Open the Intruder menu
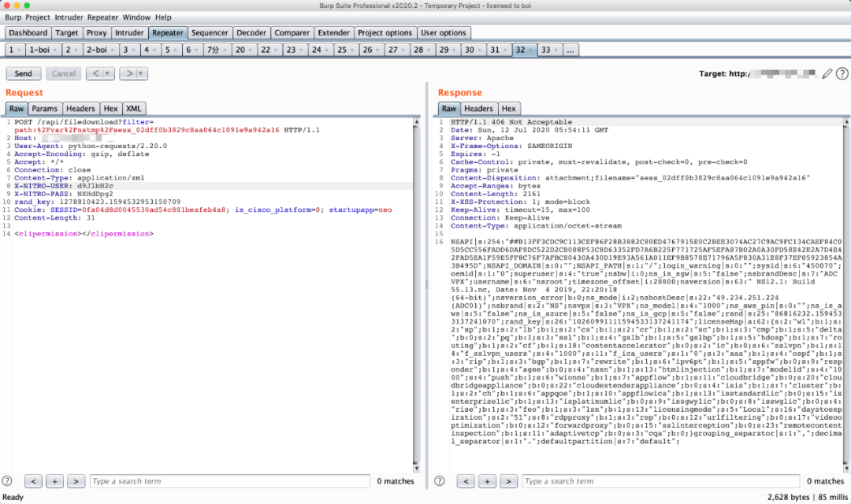Viewport: 851px width, 504px height. tap(69, 17)
